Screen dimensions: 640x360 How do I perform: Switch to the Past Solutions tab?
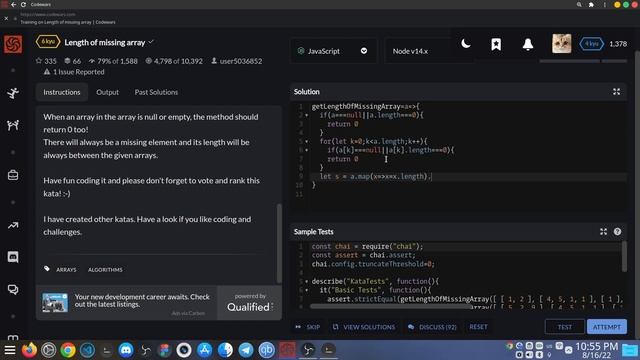tap(156, 92)
